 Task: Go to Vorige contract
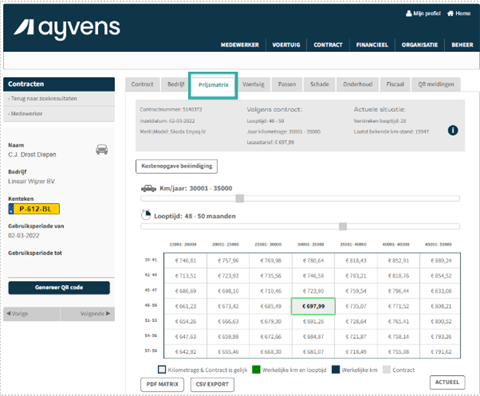[x=32, y=314]
